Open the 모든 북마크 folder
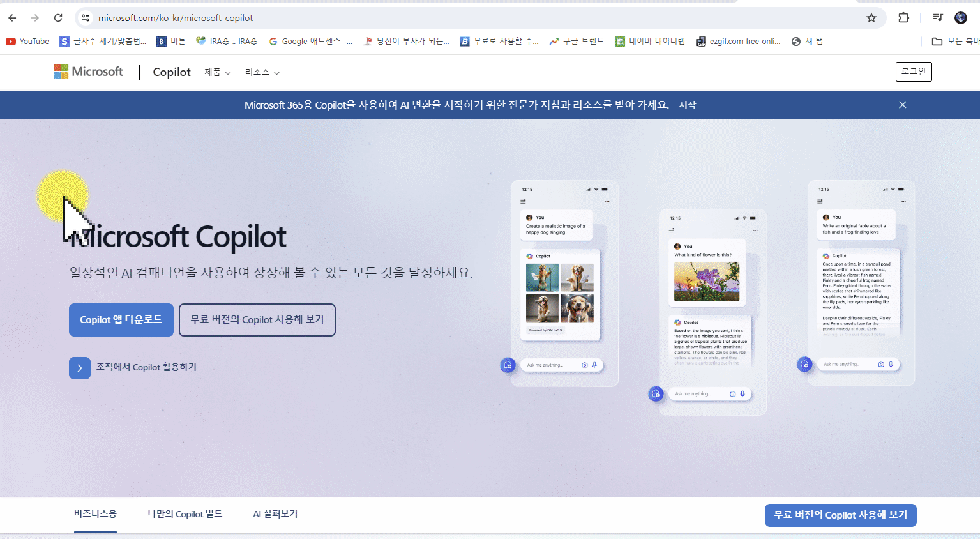Image resolution: width=980 pixels, height=539 pixels. pyautogui.click(x=955, y=42)
